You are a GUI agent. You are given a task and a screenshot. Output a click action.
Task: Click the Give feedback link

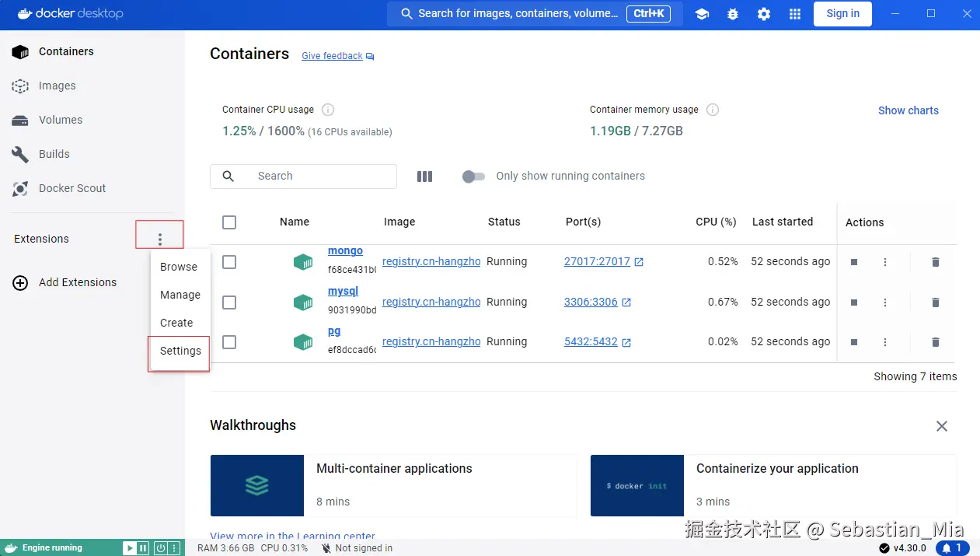(x=332, y=56)
